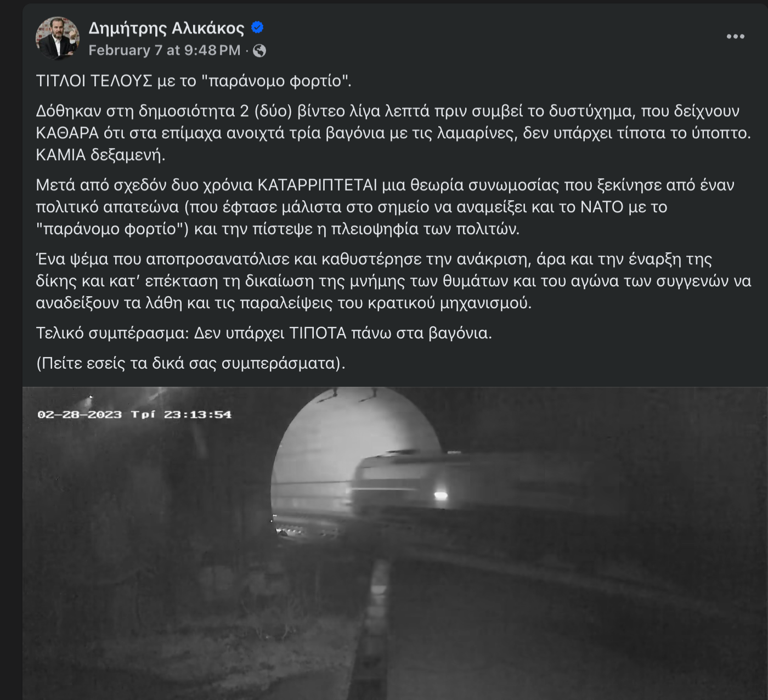Click the blue verified badge icon

pos(257,27)
